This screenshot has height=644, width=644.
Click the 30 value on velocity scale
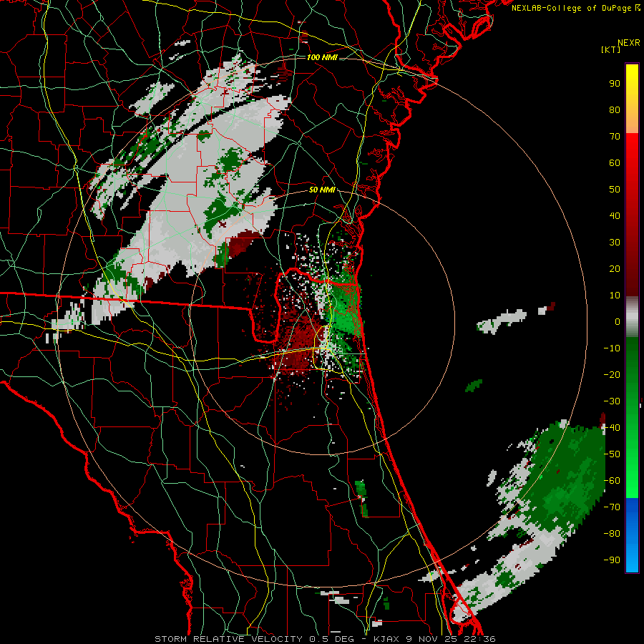click(x=615, y=243)
